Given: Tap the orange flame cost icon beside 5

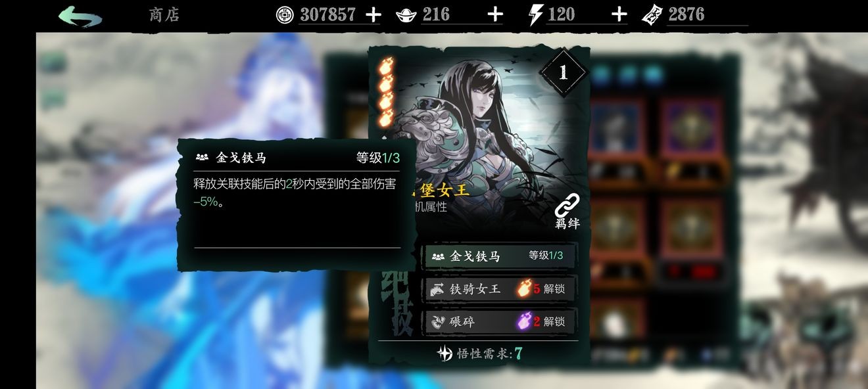Looking at the screenshot, I should pyautogui.click(x=524, y=288).
